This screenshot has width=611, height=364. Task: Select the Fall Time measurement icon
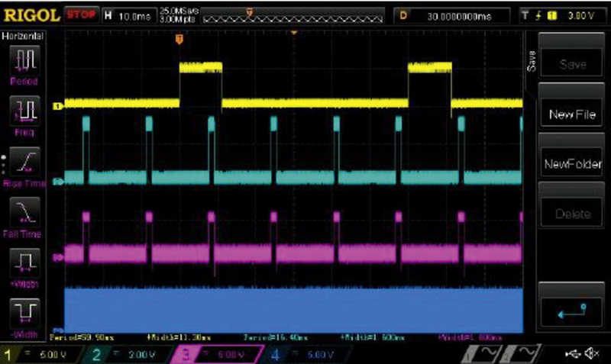pos(24,212)
